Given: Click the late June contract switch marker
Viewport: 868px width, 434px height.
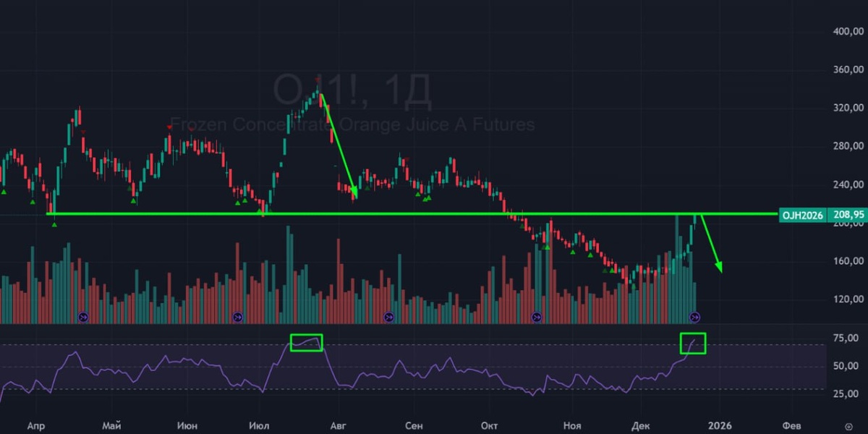Looking at the screenshot, I should click(238, 317).
